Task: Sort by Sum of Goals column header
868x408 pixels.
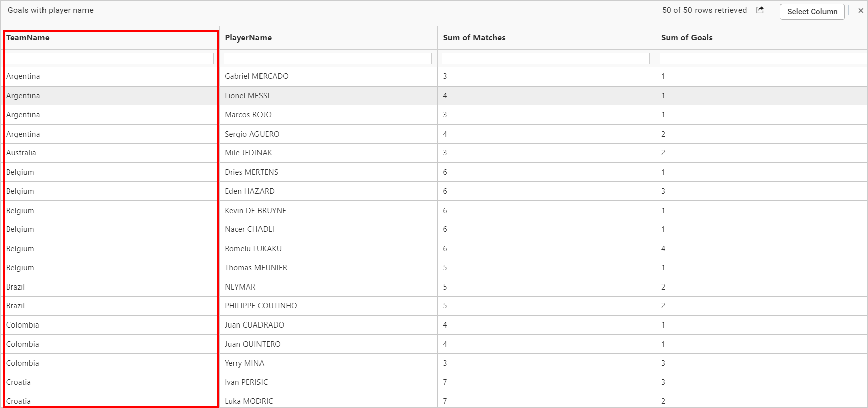Action: coord(686,37)
